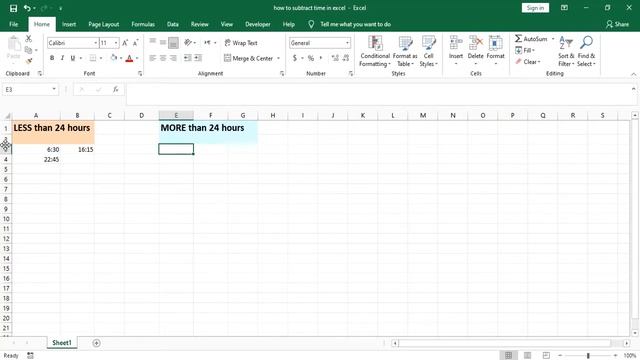640x360 pixels.
Task: Align text left
Action: [x=152, y=58]
